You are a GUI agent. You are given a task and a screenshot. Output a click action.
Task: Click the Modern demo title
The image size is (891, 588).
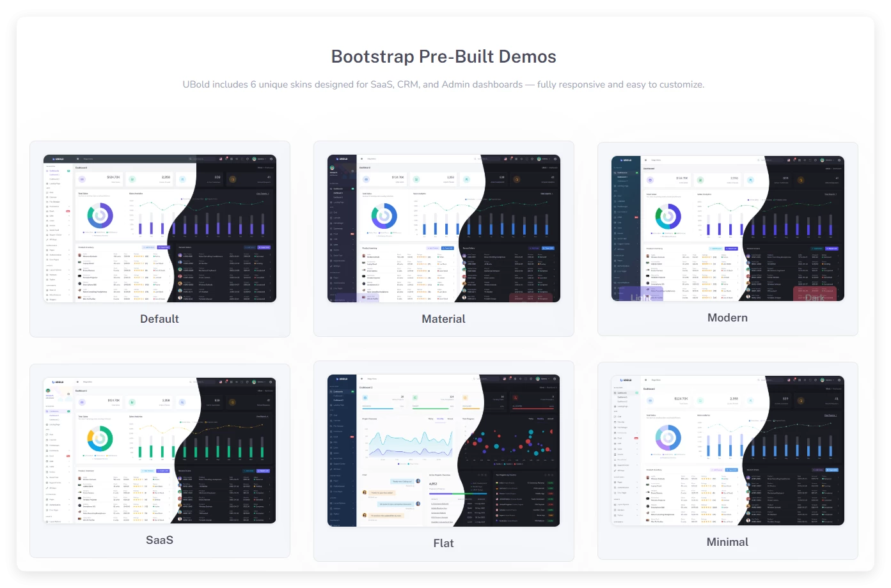(x=727, y=318)
